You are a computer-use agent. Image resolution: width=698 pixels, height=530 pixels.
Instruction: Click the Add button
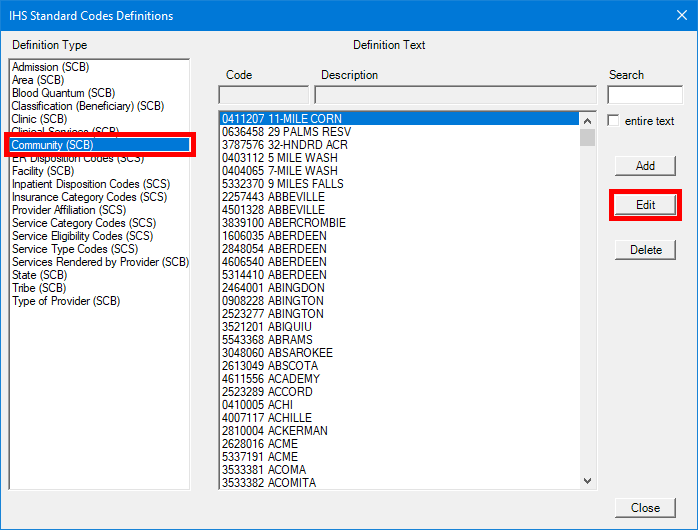[645, 166]
